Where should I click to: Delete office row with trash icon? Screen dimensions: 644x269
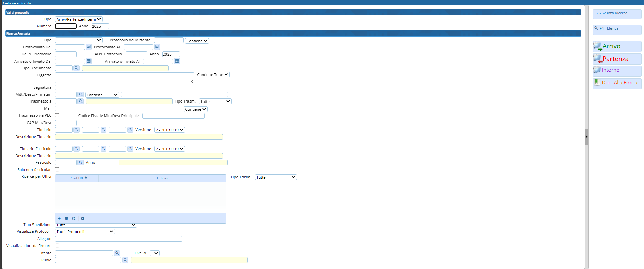tap(66, 219)
